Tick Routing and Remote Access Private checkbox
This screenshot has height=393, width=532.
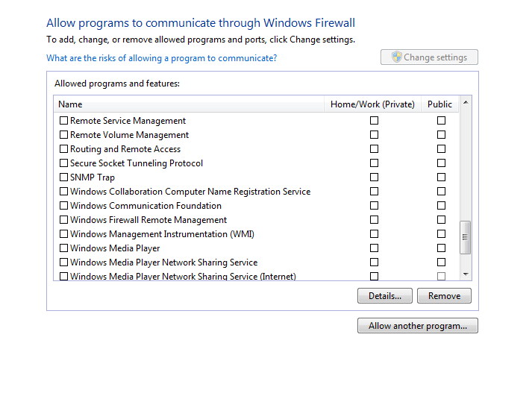point(374,149)
